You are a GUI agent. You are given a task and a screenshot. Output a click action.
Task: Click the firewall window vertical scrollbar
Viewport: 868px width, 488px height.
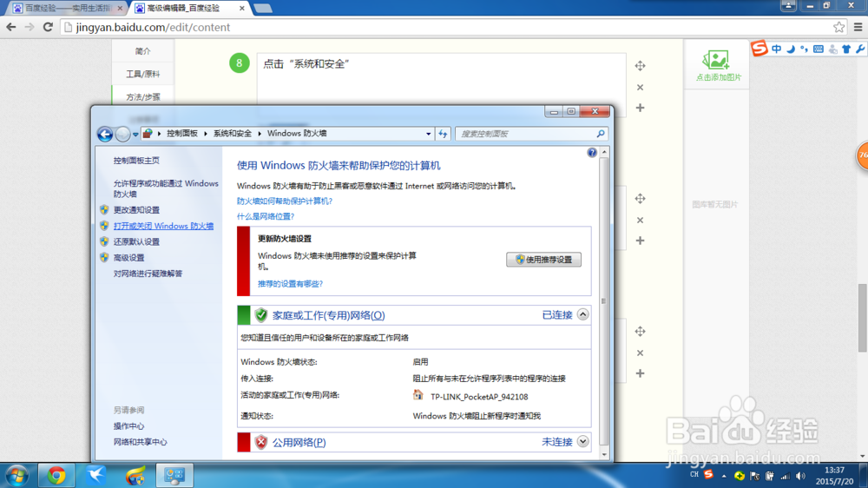tap(604, 302)
